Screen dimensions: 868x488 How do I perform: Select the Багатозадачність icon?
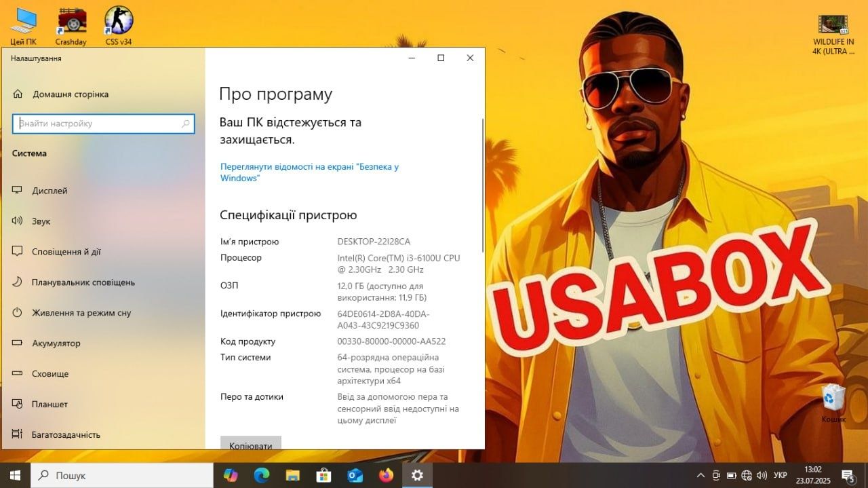tap(18, 435)
